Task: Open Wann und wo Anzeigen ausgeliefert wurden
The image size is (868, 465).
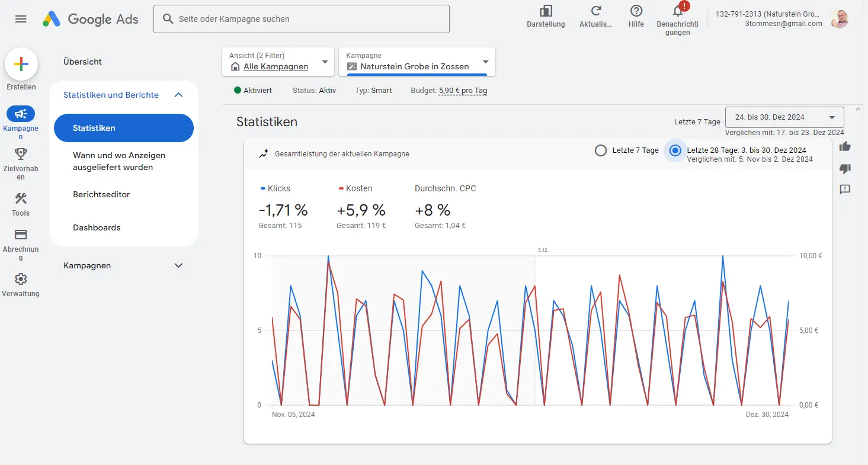Action: click(119, 161)
